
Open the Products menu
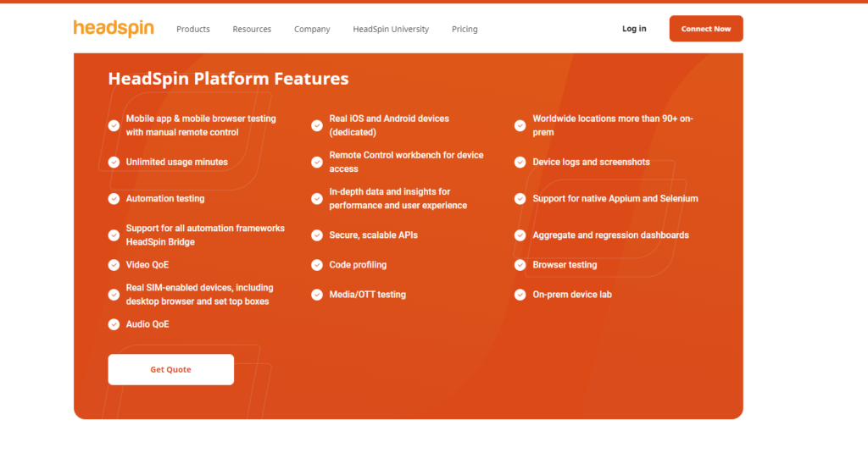pos(193,29)
